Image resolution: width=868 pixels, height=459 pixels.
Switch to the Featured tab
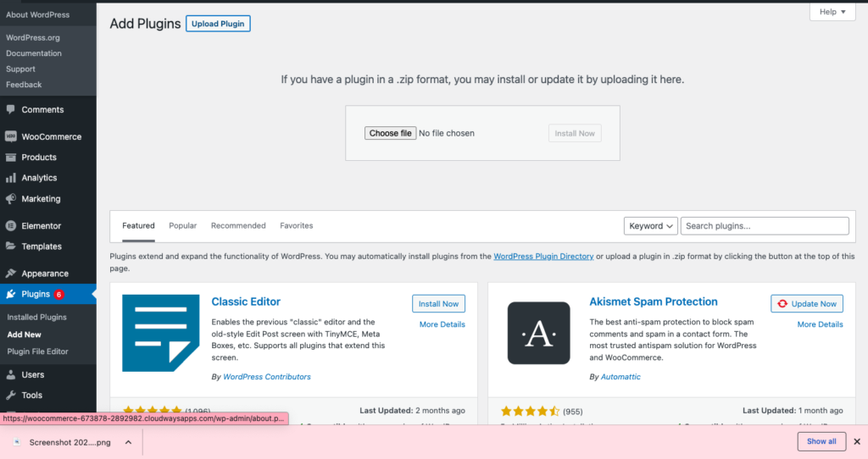(x=138, y=225)
